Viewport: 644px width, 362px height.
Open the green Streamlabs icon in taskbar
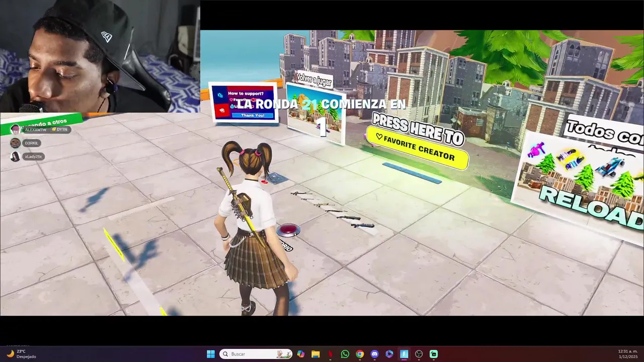tap(433, 354)
